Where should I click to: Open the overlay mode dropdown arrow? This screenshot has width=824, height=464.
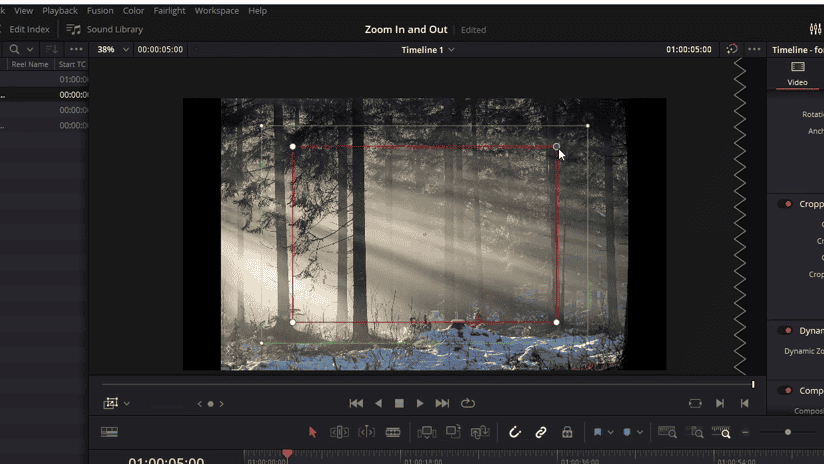(x=127, y=404)
